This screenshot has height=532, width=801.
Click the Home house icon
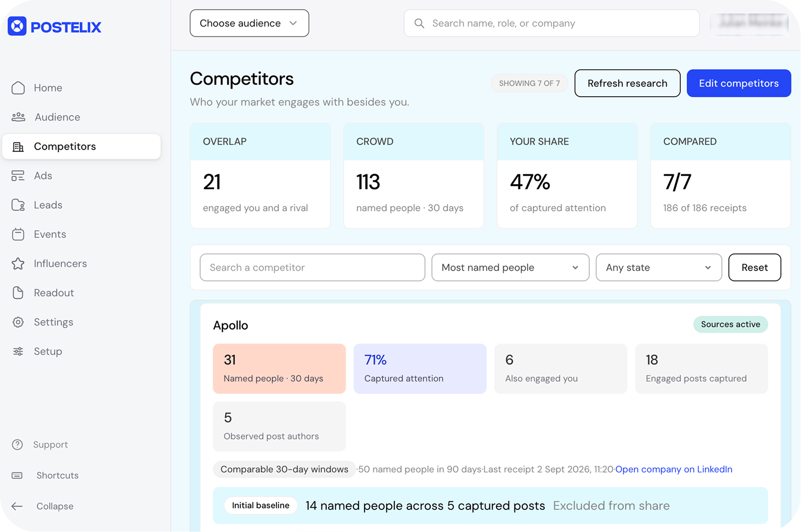[x=18, y=88]
